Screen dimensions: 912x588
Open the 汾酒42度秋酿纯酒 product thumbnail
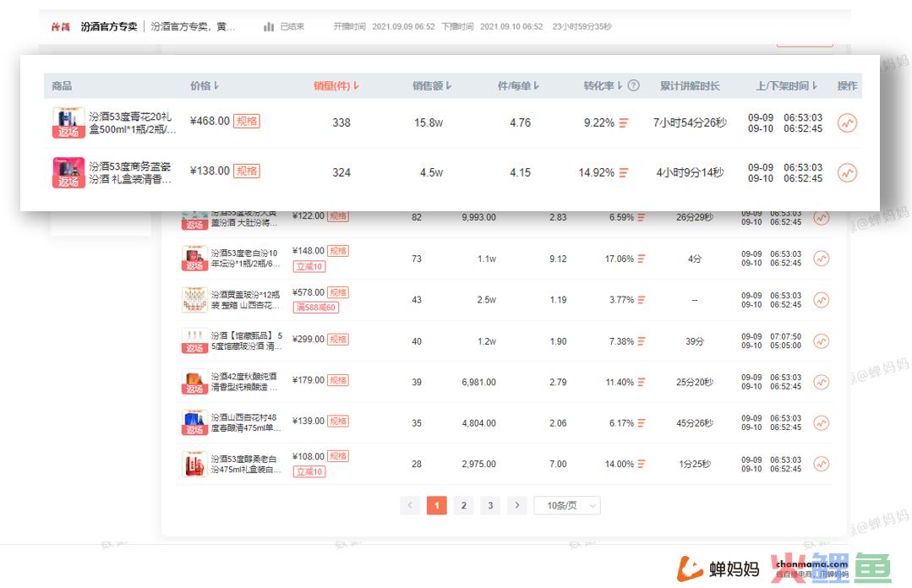[195, 382]
